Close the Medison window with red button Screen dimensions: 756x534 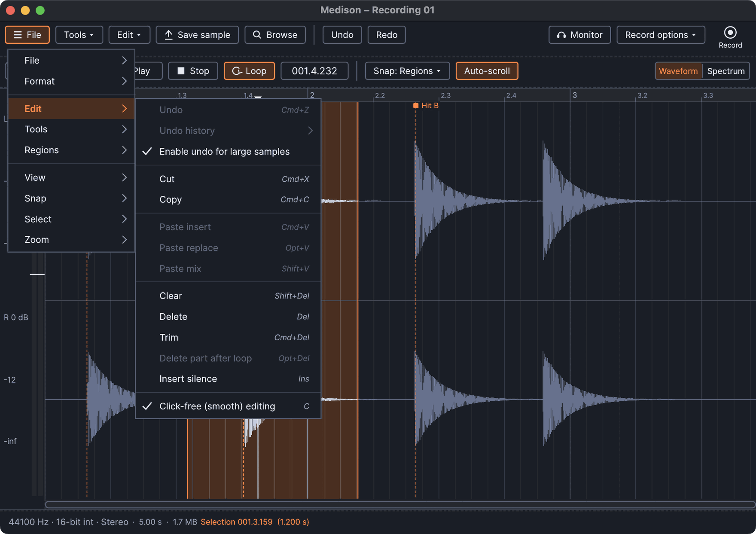[x=11, y=10]
